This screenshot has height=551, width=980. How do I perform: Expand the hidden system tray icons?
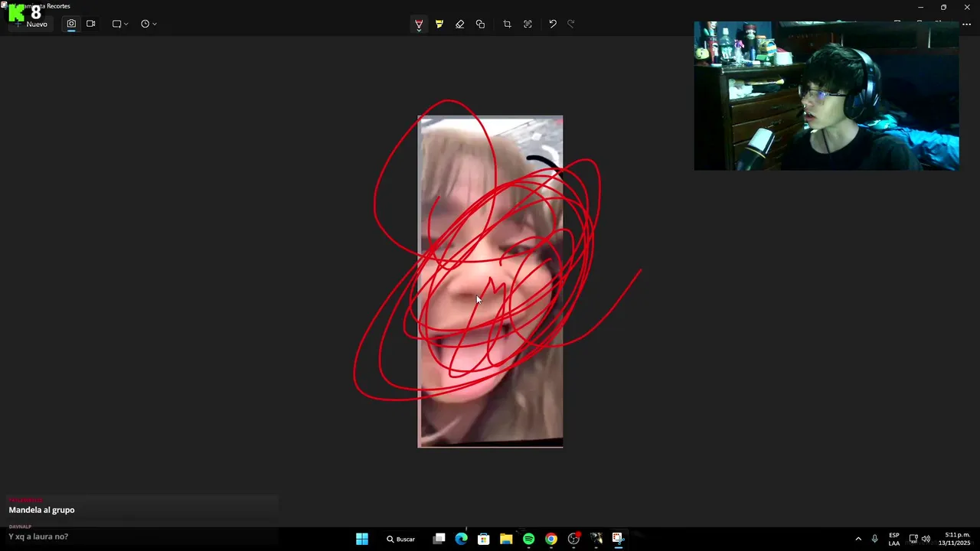858,539
